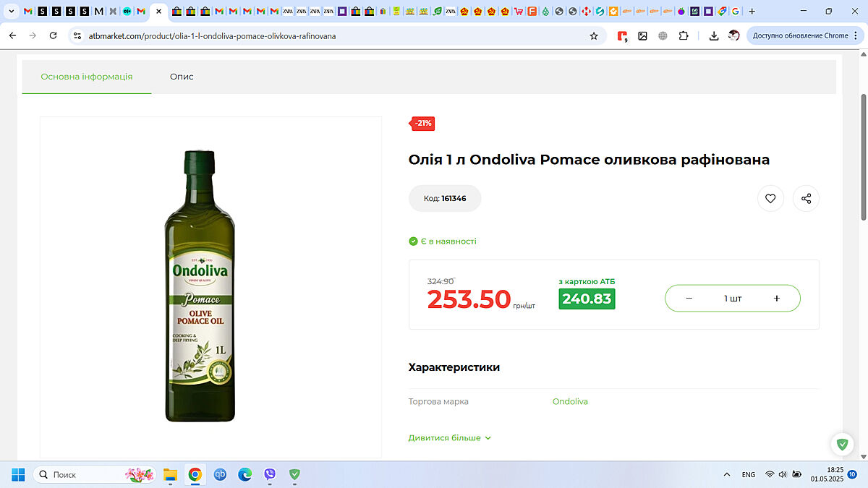Open the tab search dropdown arrow
The image size is (868, 488).
click(x=11, y=12)
